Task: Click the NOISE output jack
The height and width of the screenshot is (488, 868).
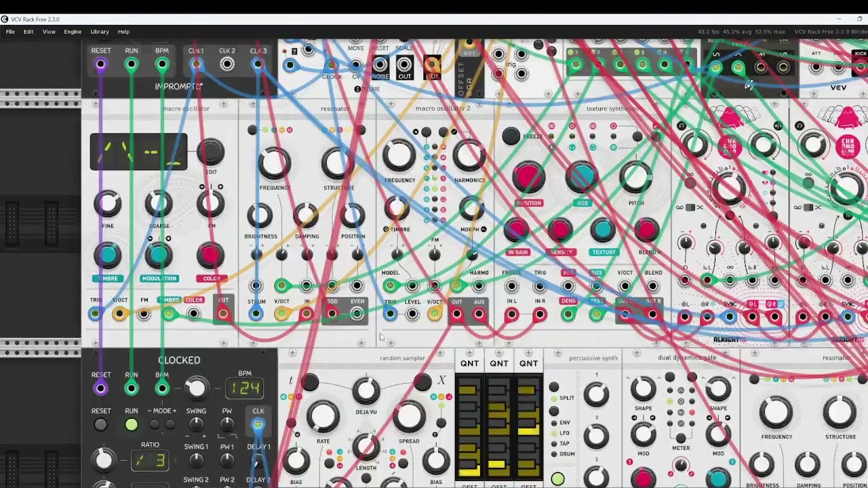Action: (x=380, y=65)
